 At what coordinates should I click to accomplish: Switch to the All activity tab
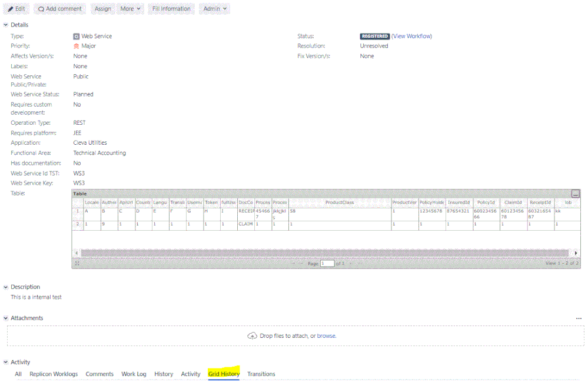pos(18,374)
